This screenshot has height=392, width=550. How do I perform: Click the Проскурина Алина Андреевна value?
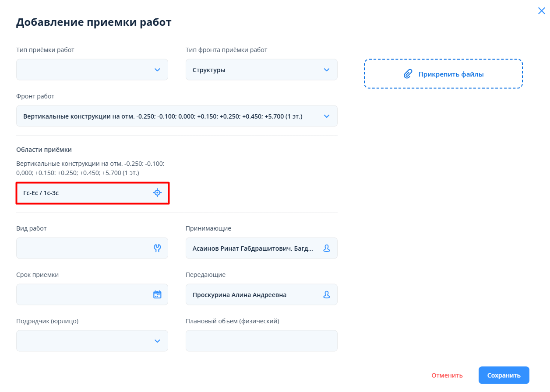pos(240,295)
